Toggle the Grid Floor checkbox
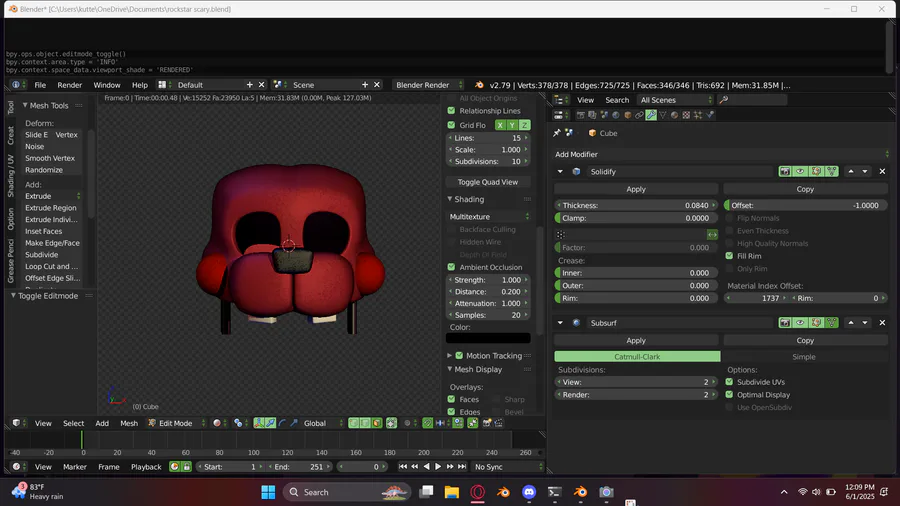 point(451,125)
